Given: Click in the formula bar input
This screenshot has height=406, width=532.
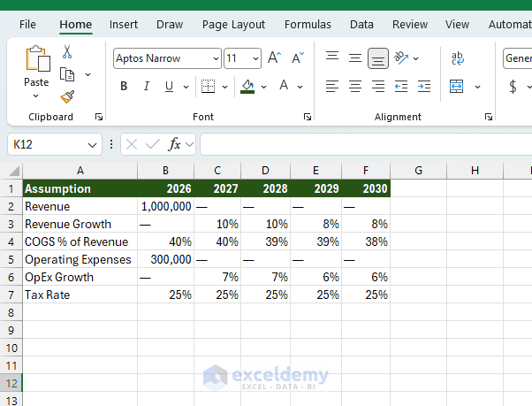Looking at the screenshot, I should click(x=366, y=144).
